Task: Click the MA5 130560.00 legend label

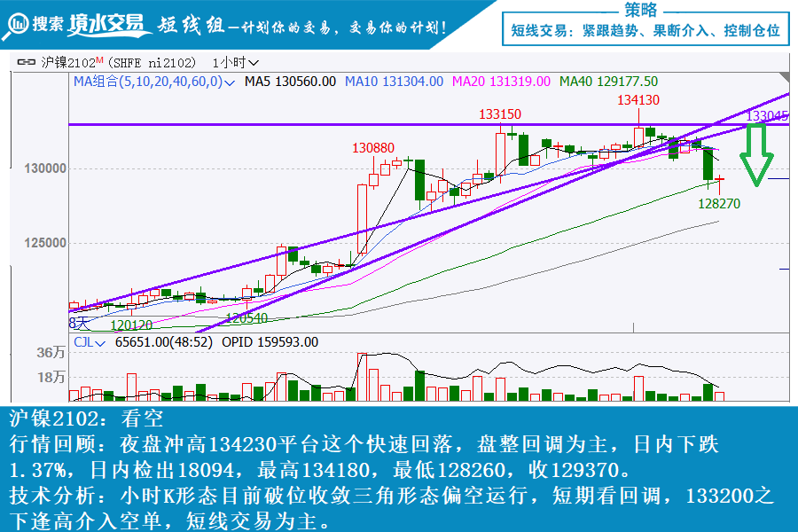Action: pyautogui.click(x=290, y=81)
